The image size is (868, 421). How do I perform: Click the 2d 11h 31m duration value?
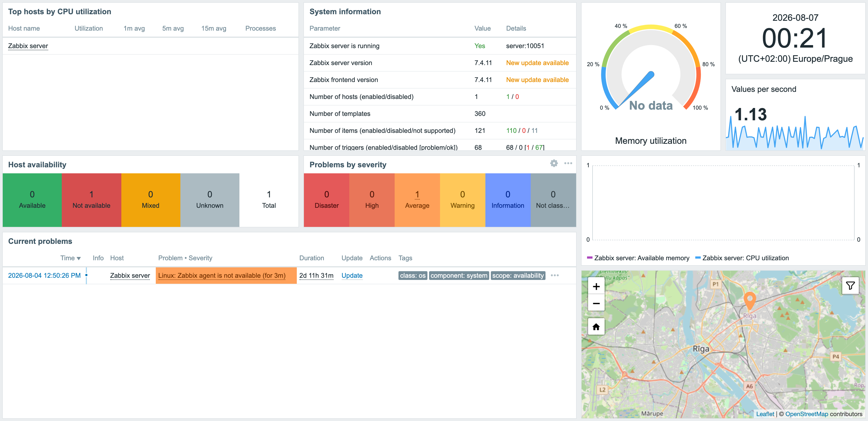coord(316,276)
